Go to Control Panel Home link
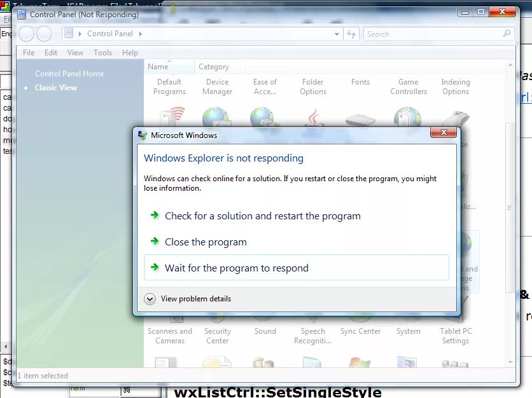 pos(69,74)
